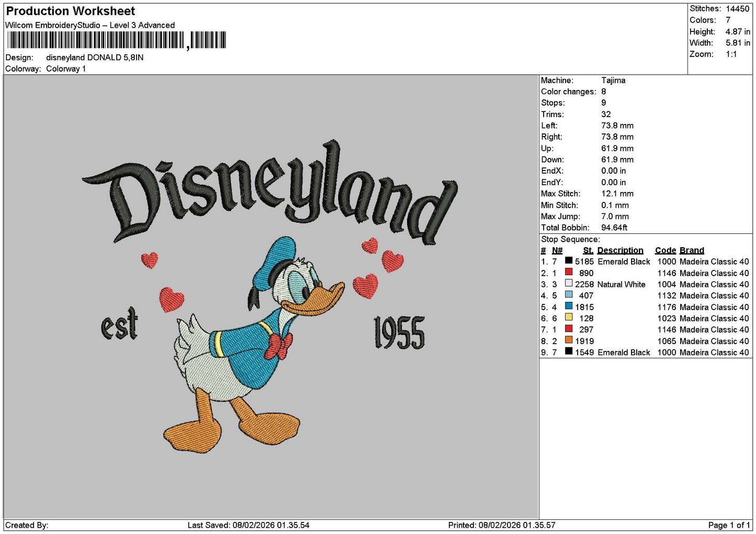Click the Natural White swatch in row 3
Image resolution: width=756 pixels, height=534 pixels.
pos(569,283)
